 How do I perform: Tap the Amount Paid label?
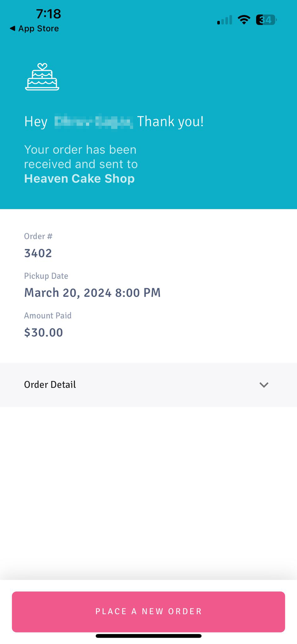(48, 315)
